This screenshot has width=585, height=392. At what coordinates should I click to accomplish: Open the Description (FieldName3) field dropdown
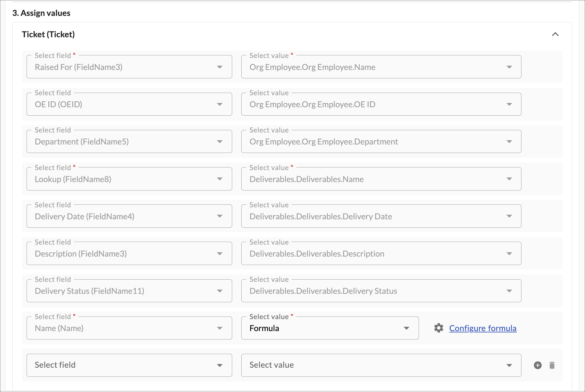(x=129, y=254)
